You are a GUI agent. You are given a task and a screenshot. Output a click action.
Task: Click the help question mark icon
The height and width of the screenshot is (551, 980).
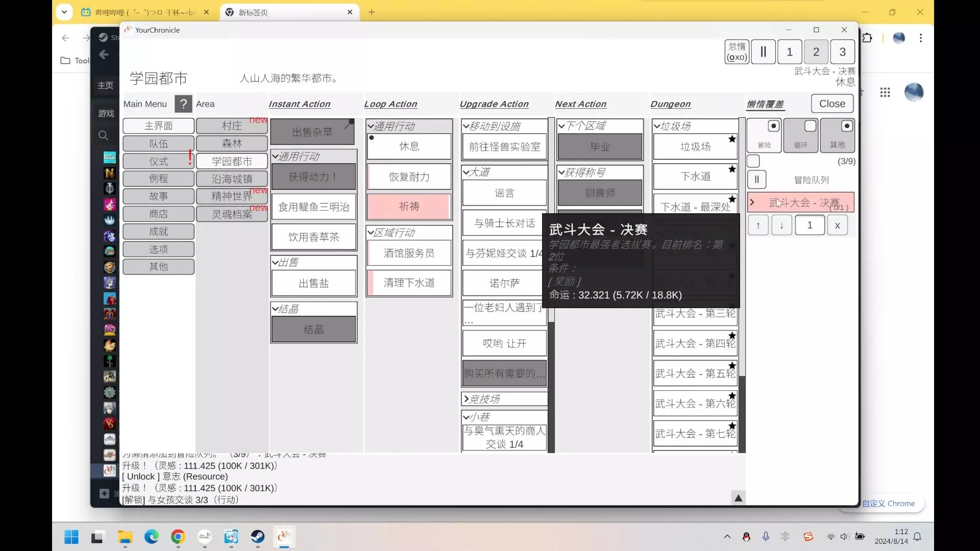183,104
